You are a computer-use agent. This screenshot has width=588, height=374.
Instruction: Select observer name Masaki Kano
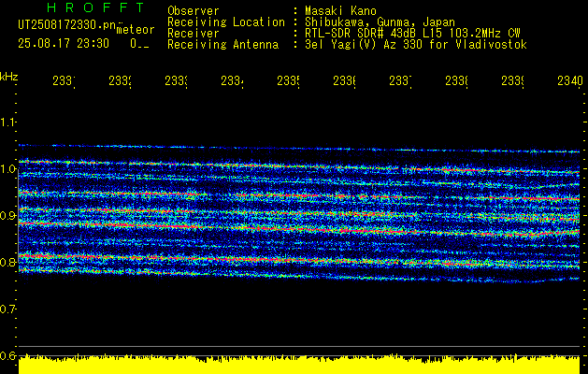(x=340, y=11)
